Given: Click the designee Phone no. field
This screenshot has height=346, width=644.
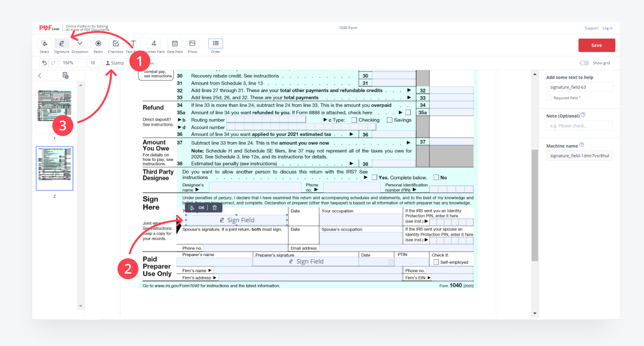Looking at the screenshot, I should pos(352,187).
